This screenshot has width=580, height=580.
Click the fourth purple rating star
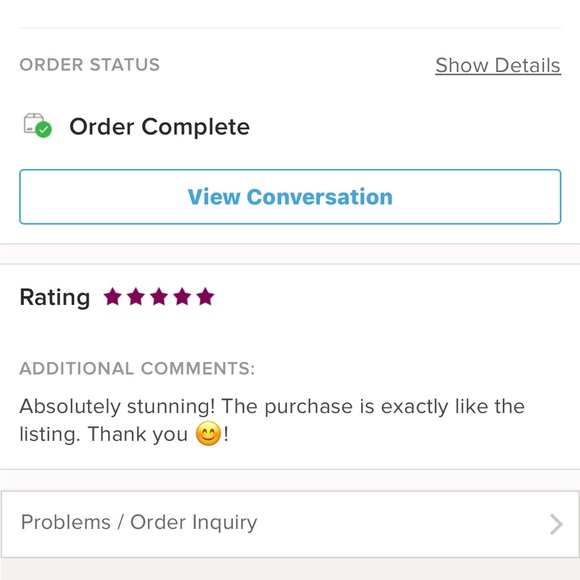pos(182,297)
